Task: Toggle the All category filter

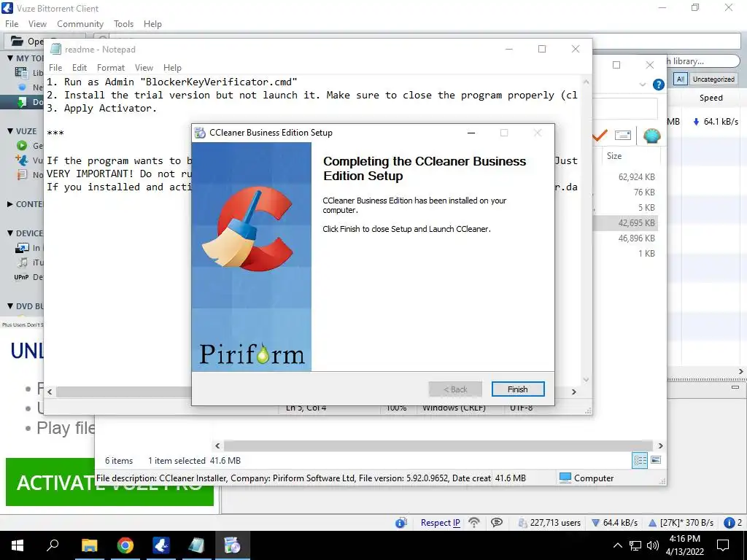Action: tap(681, 79)
